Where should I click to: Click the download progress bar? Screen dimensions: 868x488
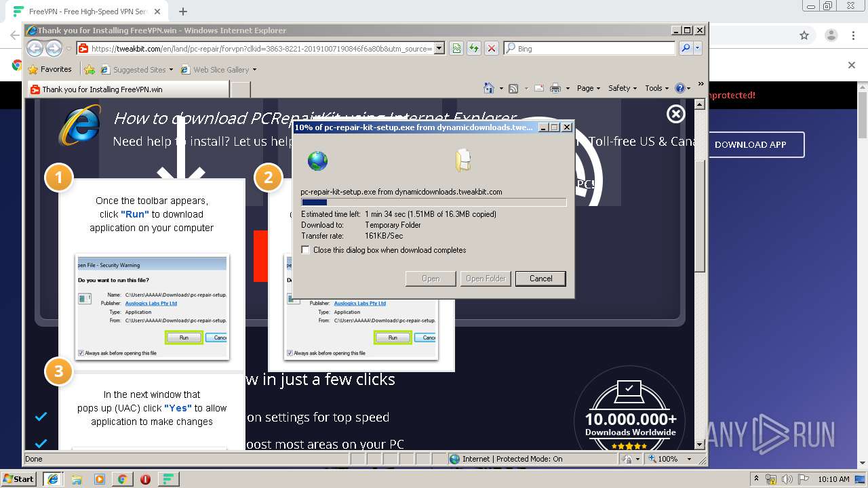click(x=433, y=202)
